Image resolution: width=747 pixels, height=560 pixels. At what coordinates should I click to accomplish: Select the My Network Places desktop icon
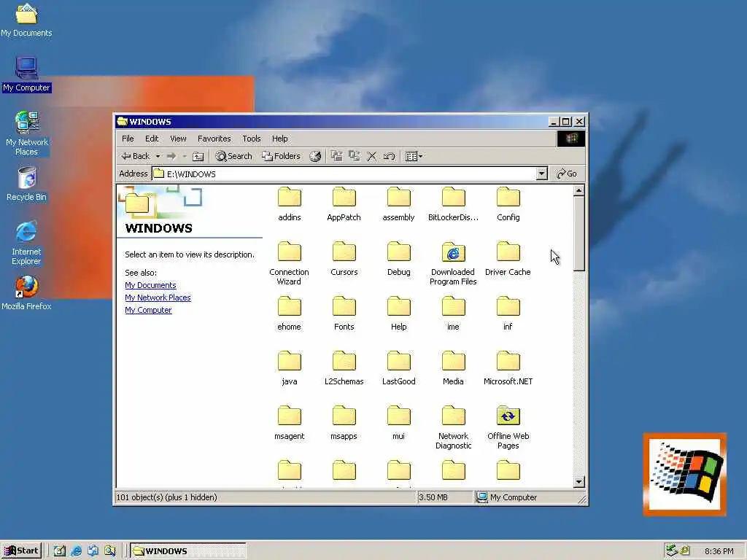pos(27,133)
